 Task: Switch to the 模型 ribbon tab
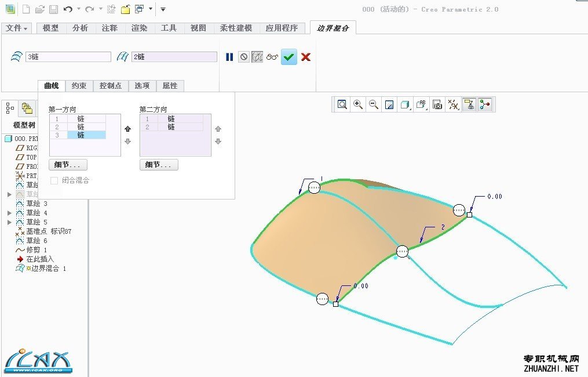point(50,28)
